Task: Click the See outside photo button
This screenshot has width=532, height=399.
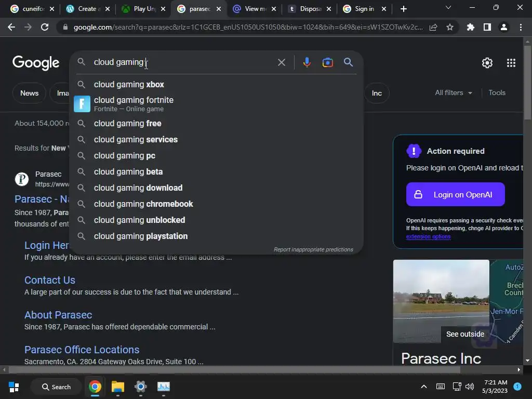Action: [x=465, y=334]
